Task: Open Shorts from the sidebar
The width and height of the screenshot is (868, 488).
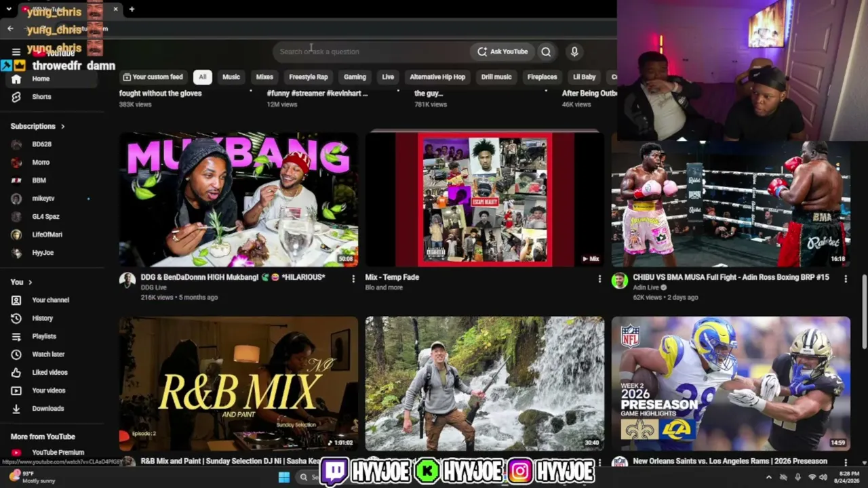Action: (52, 97)
